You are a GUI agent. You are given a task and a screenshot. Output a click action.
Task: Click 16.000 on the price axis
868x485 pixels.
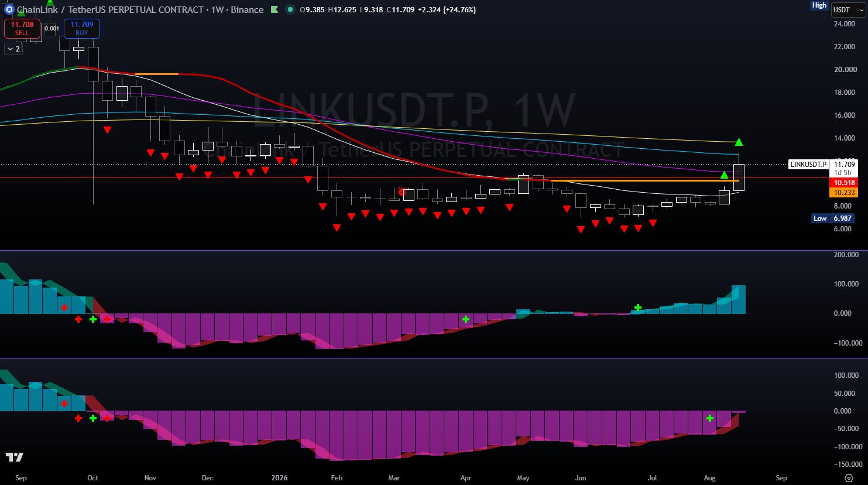[x=845, y=115]
